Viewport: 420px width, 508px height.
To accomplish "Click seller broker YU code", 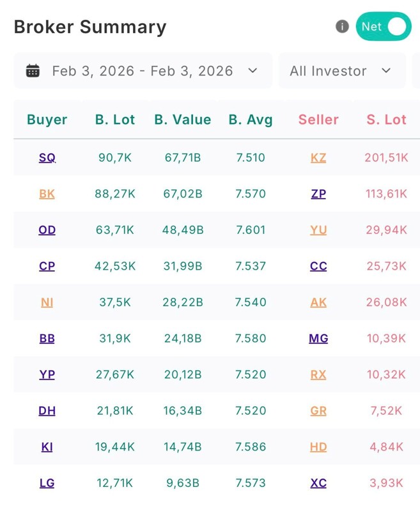I will click(318, 230).
